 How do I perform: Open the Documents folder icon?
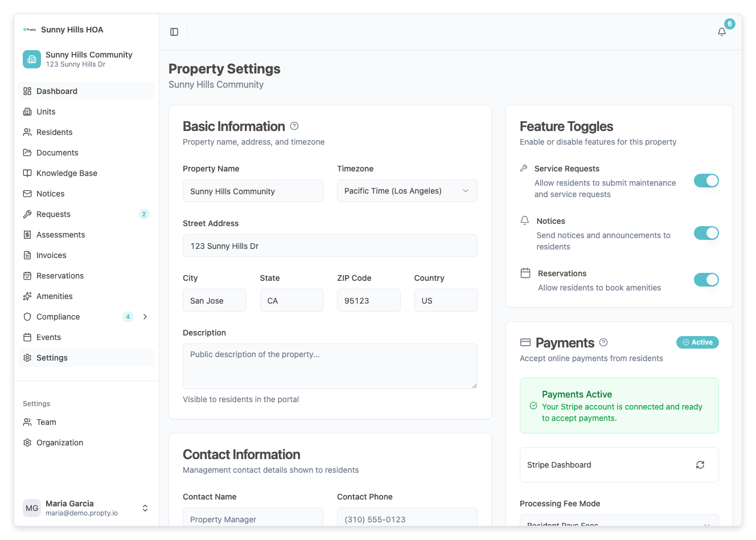(x=28, y=153)
